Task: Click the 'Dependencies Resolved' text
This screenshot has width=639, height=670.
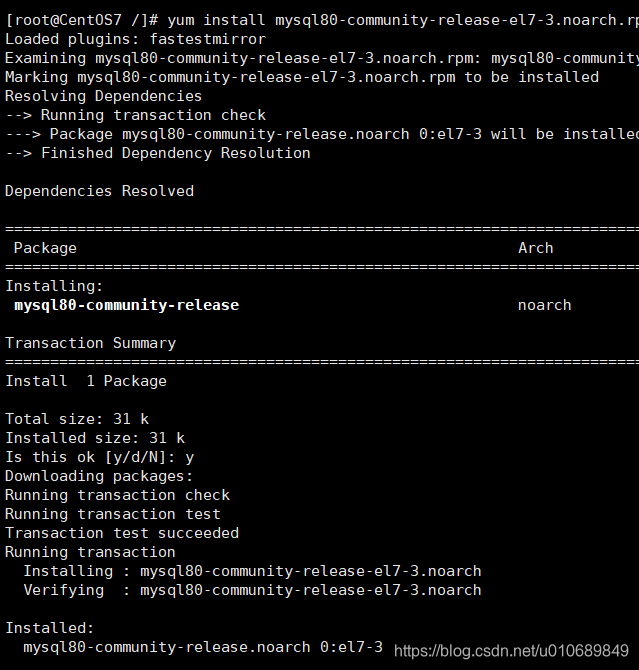Action: coord(99,191)
